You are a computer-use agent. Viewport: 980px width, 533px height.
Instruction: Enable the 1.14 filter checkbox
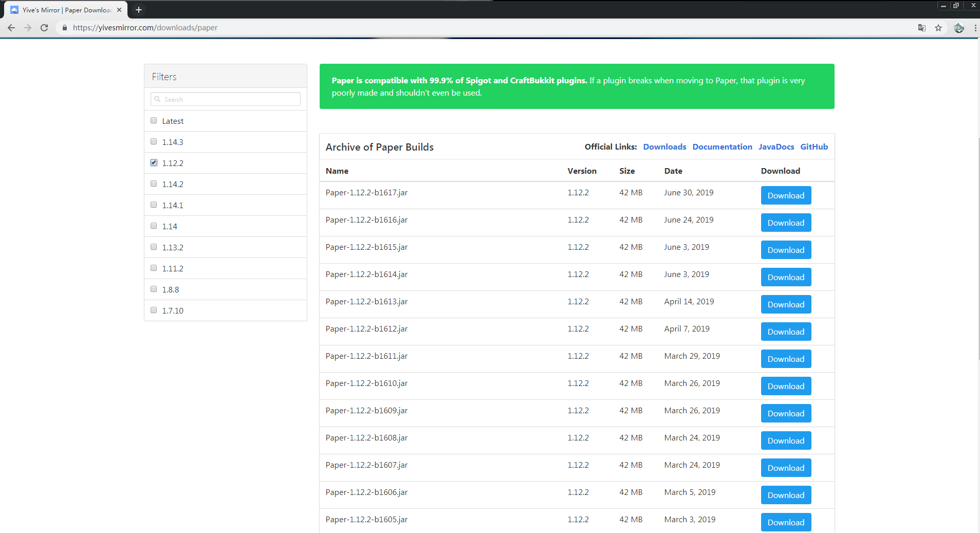[x=154, y=226]
